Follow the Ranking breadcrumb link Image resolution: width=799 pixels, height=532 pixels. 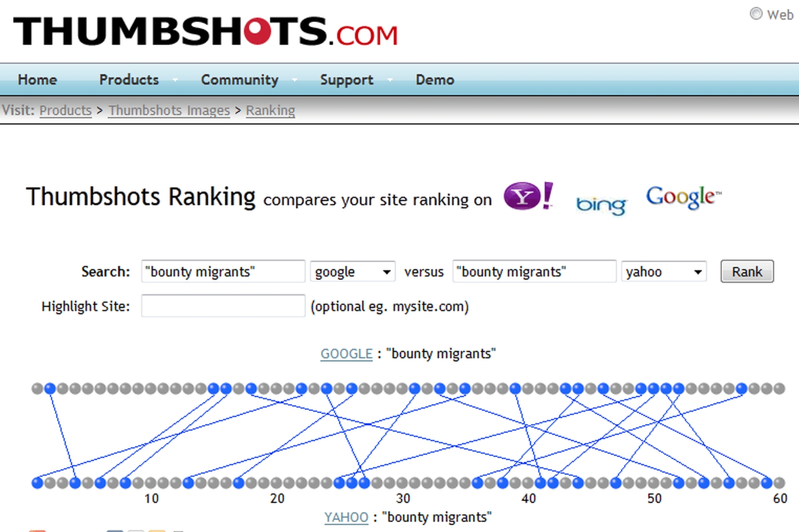tap(270, 110)
